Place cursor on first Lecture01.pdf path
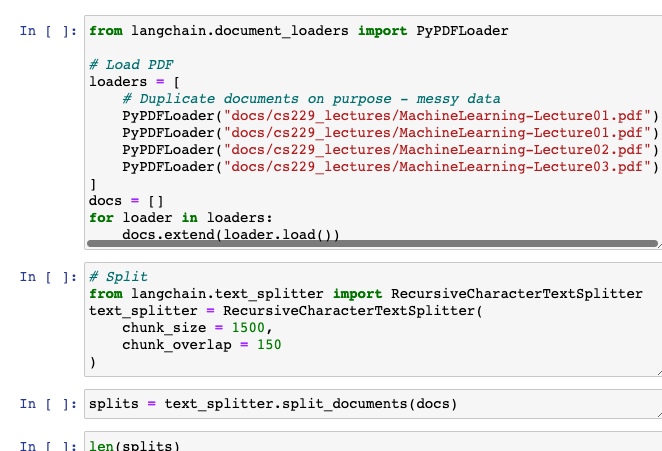662x451 pixels. point(437,116)
